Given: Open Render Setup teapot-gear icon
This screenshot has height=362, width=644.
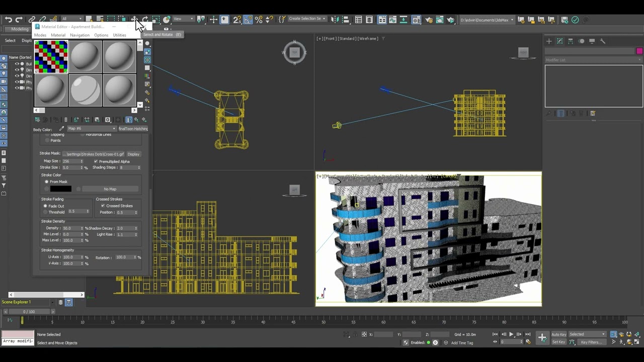Looking at the screenshot, I should pos(429,20).
